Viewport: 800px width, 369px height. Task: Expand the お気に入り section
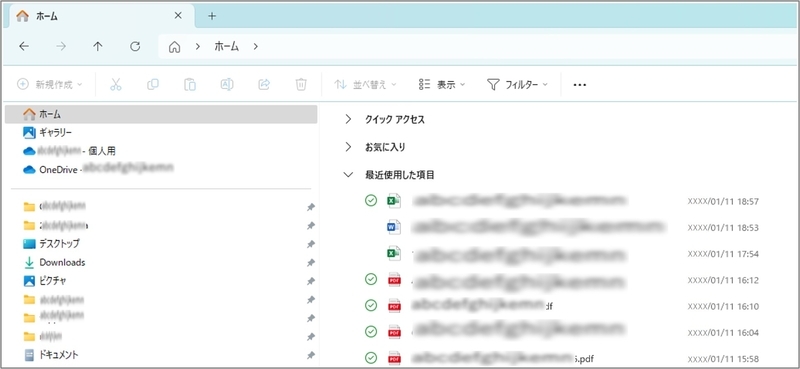[348, 147]
